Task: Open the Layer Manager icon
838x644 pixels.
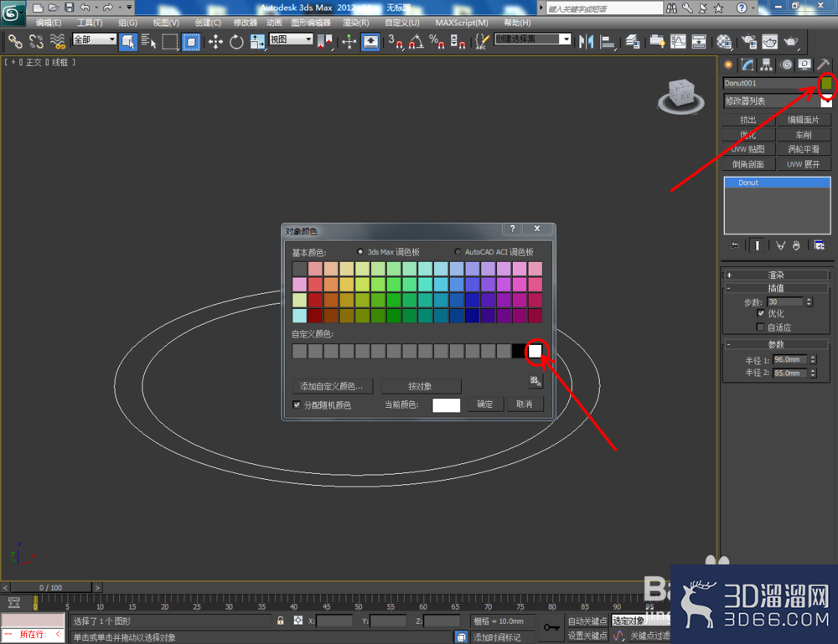Action: click(633, 42)
